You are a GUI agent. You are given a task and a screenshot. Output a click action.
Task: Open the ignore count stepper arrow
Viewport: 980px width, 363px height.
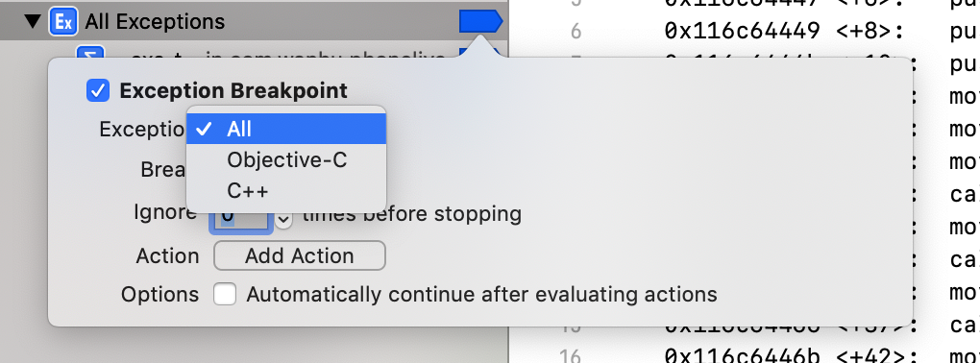[x=283, y=219]
